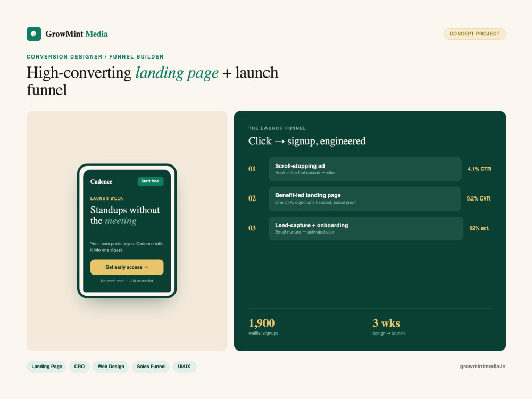Image resolution: width=532 pixels, height=399 pixels.
Task: Click the Concept Project badge
Action: (x=475, y=34)
